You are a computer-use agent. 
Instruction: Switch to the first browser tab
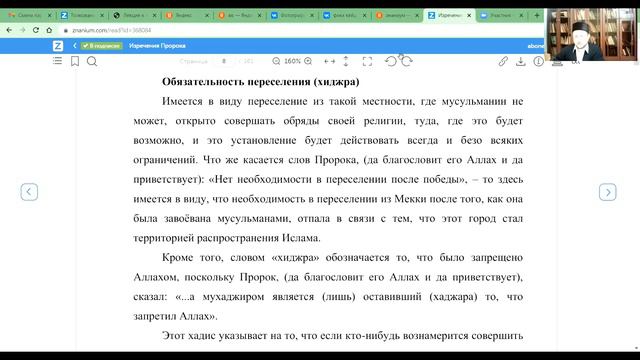click(x=29, y=15)
